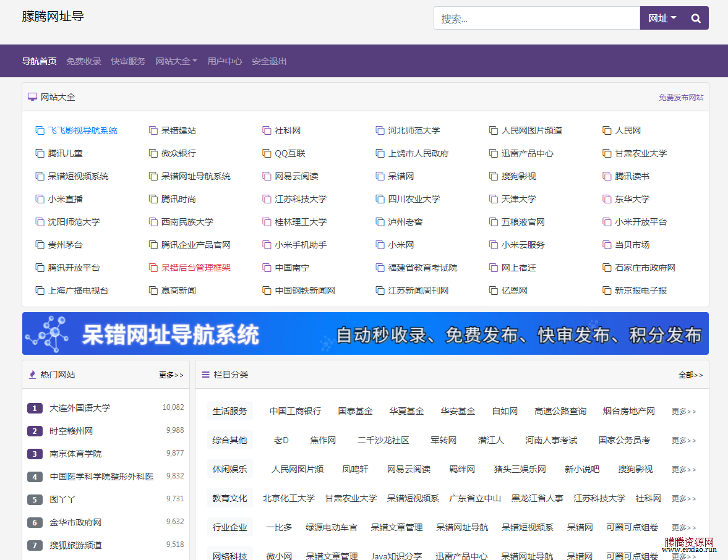
Task: Click the icon next to 呆错建站
Action: (153, 131)
